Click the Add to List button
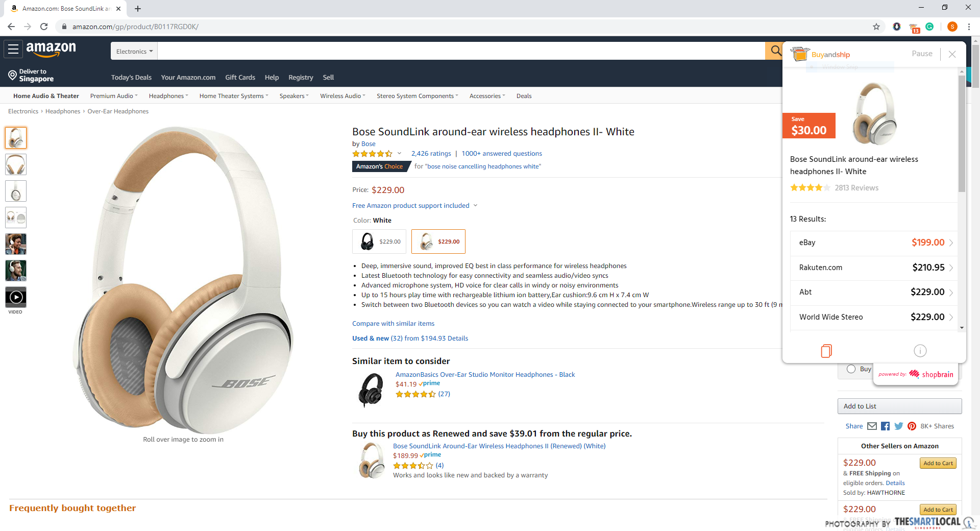Screen dimensions: 980x531 (899, 406)
